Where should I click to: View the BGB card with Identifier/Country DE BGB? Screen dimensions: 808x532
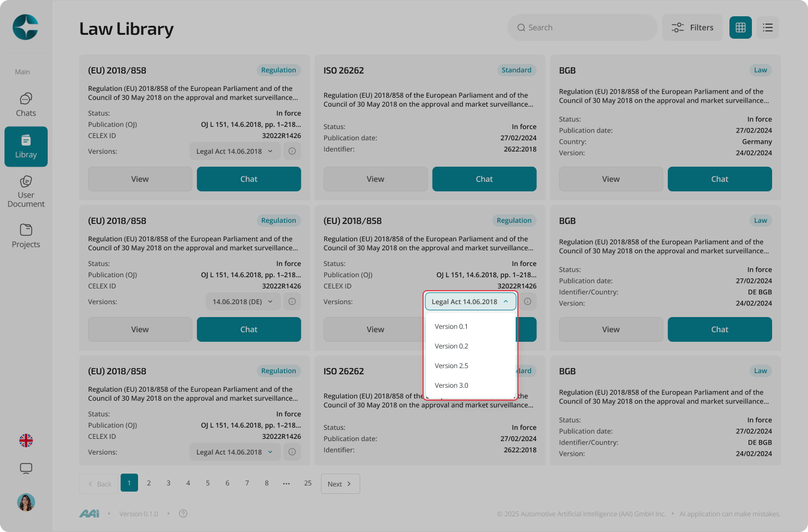[x=611, y=329]
